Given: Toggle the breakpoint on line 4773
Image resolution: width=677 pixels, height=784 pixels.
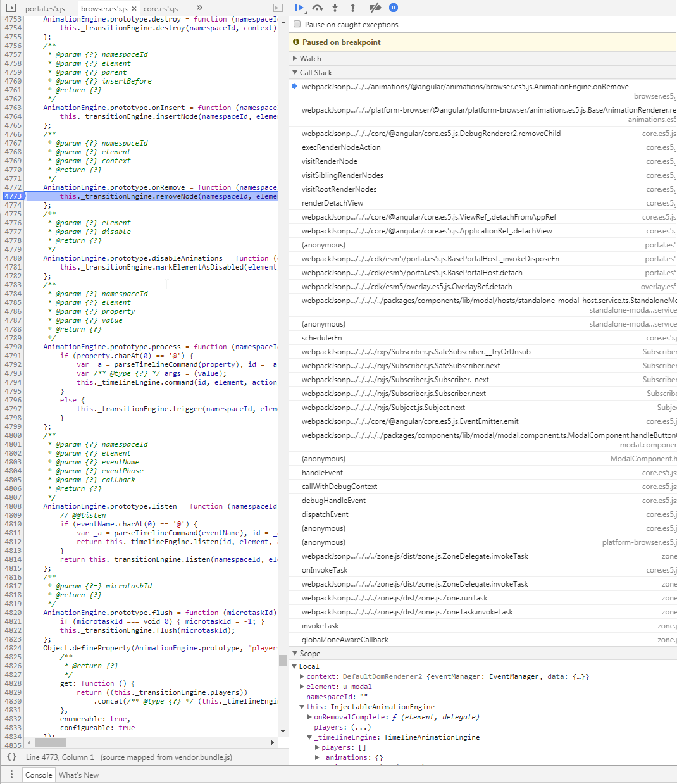Looking at the screenshot, I should pyautogui.click(x=14, y=196).
